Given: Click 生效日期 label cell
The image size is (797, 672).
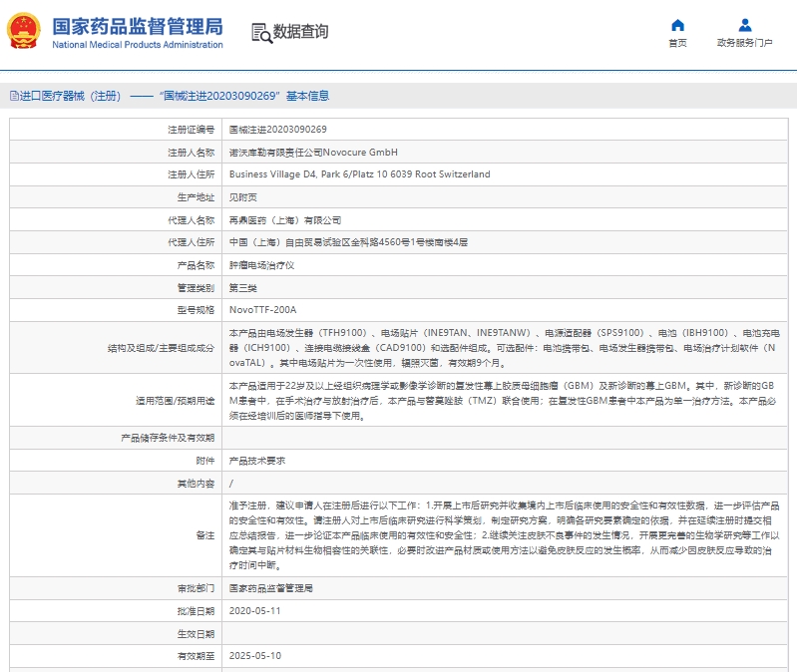Looking at the screenshot, I should tap(116, 634).
